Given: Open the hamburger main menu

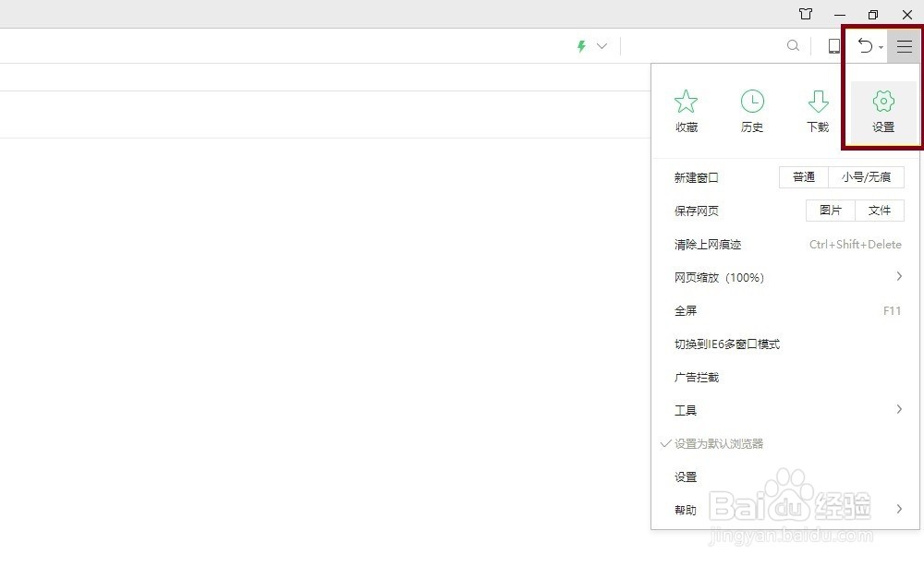Looking at the screenshot, I should pyautogui.click(x=905, y=45).
